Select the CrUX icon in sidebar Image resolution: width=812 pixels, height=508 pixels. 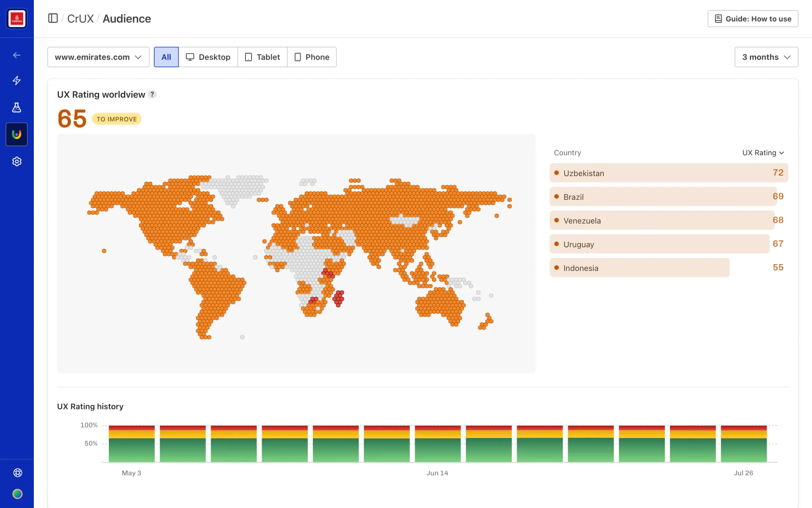tap(17, 134)
